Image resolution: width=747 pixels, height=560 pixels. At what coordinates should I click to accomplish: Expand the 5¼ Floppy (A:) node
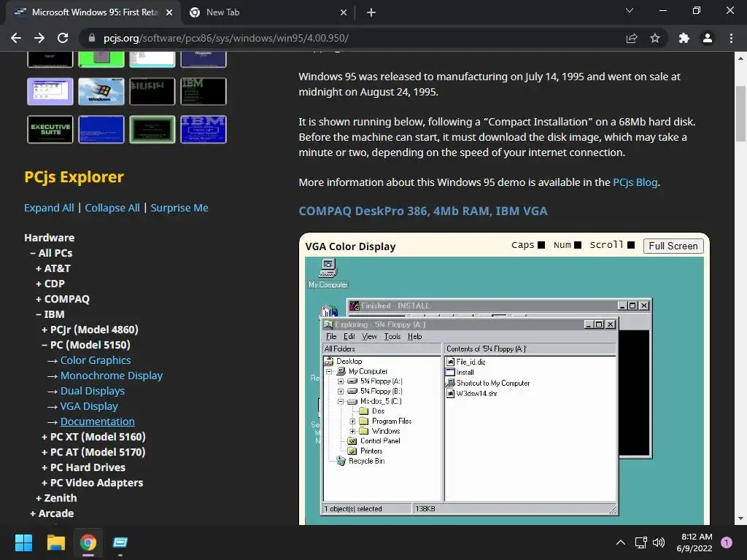(x=341, y=381)
